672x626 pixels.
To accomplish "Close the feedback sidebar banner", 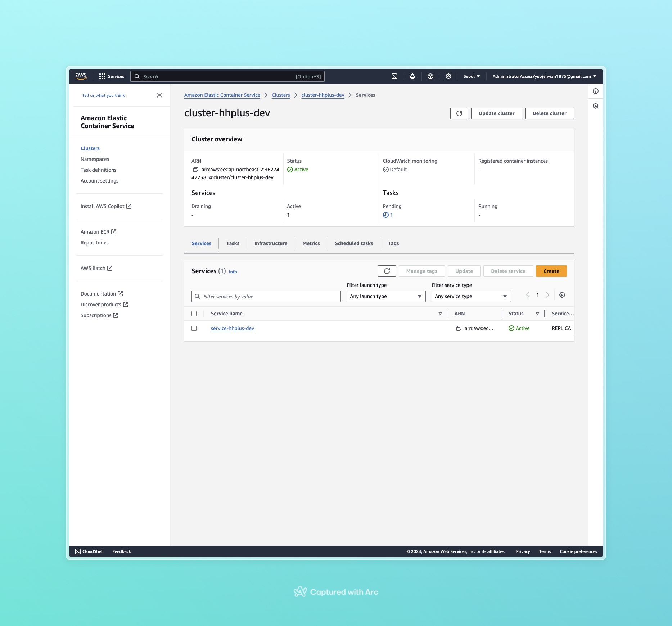I will pos(159,95).
